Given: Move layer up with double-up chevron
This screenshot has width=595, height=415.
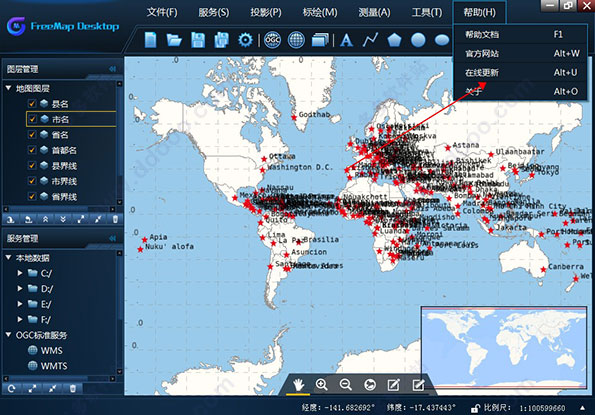Looking at the screenshot, I should 45,219.
